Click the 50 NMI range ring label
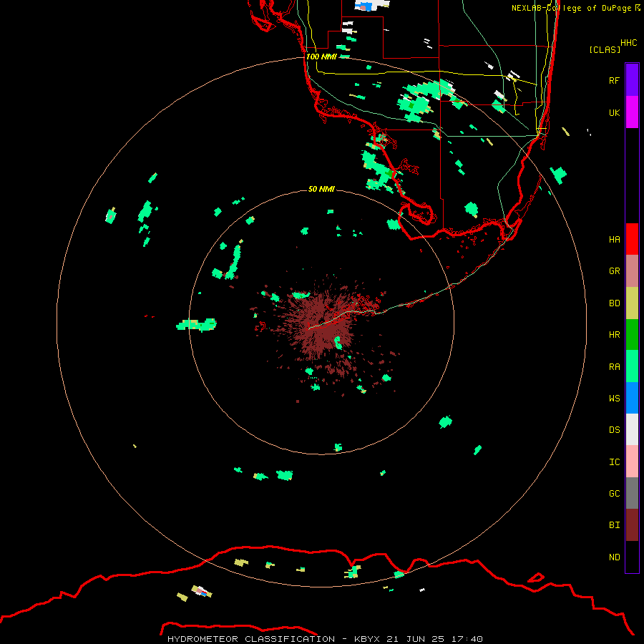This screenshot has width=644, height=644. (x=321, y=189)
